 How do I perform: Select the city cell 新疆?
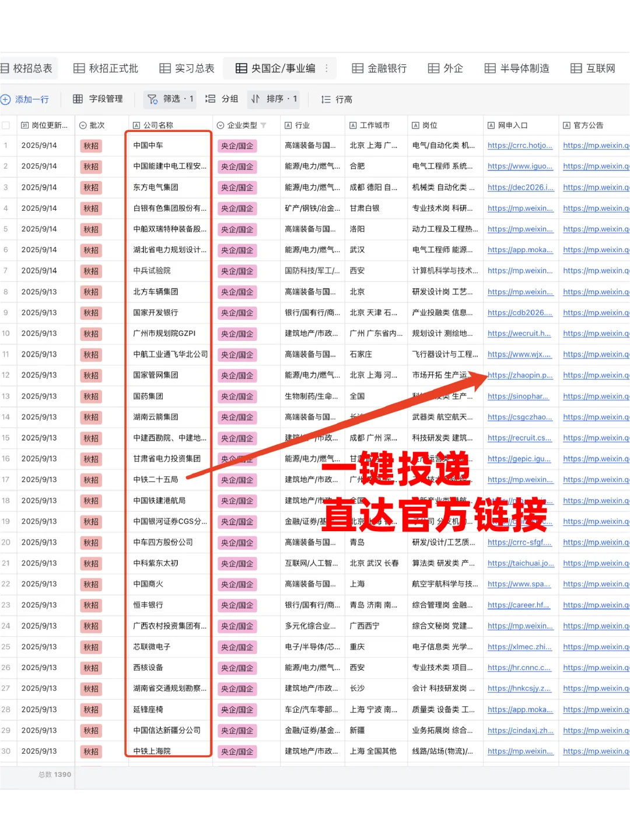[376, 730]
